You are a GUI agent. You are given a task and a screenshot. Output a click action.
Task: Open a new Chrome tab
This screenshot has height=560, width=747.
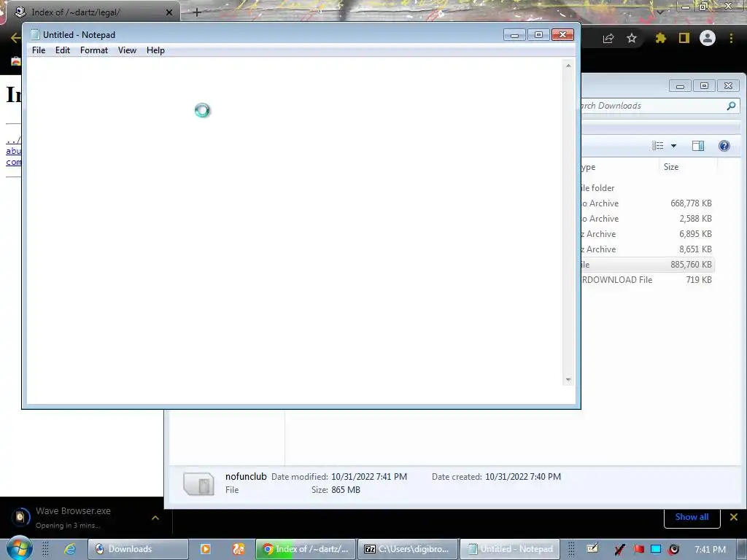(x=197, y=12)
